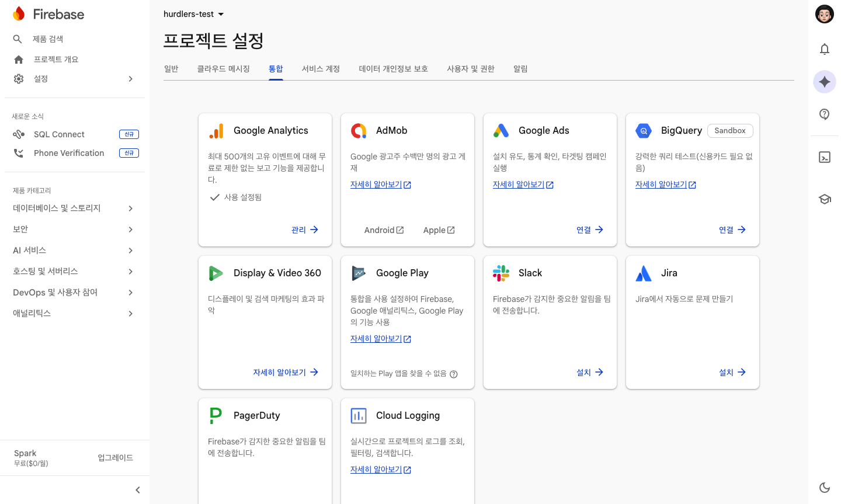Click 연결 on BigQuery card
Viewport: 841px width, 504px height.
pyautogui.click(x=732, y=230)
